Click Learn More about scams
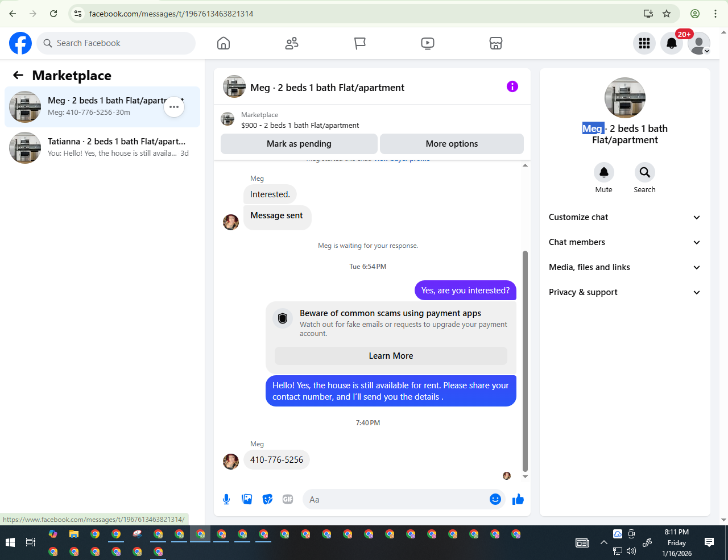728x560 pixels. click(x=391, y=356)
